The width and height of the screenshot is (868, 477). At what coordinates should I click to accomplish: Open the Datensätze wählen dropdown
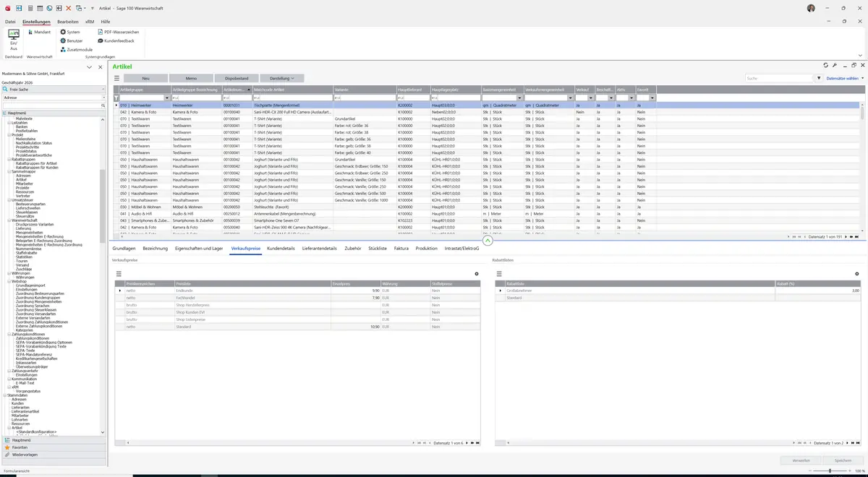(845, 78)
